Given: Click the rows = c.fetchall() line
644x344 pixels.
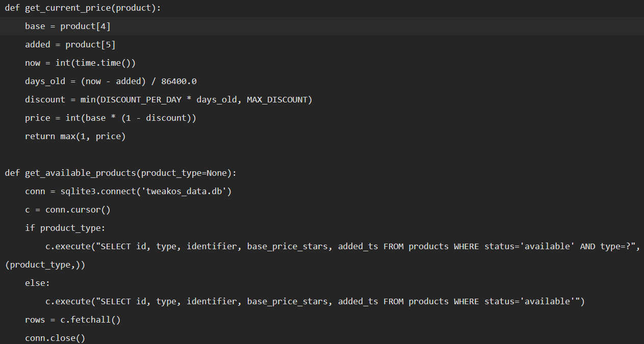Looking at the screenshot, I should pyautogui.click(x=72, y=320).
